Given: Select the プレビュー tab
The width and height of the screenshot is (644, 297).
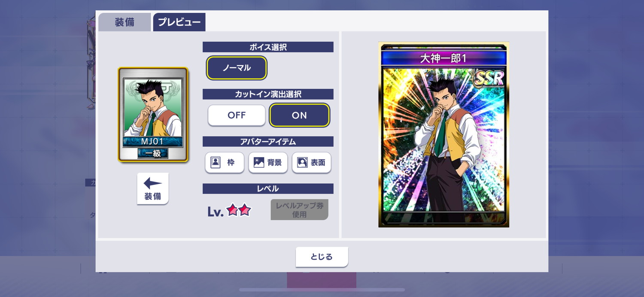Looking at the screenshot, I should (179, 22).
